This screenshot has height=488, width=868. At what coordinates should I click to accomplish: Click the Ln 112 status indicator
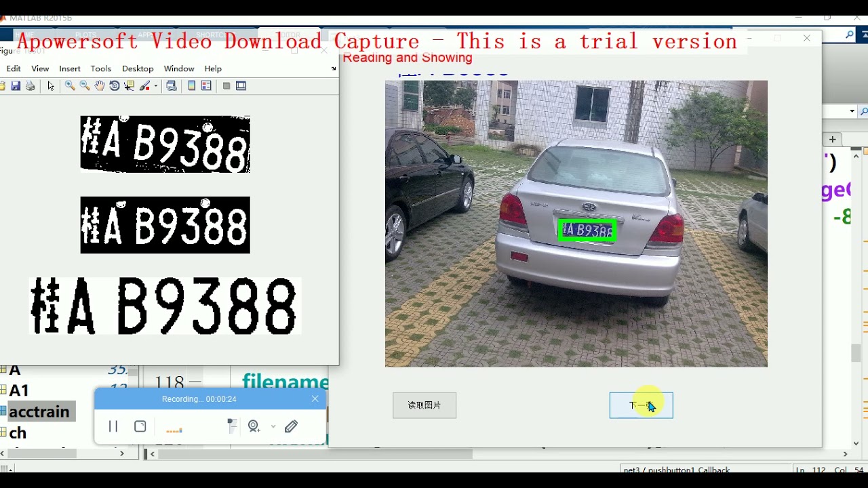click(x=812, y=470)
